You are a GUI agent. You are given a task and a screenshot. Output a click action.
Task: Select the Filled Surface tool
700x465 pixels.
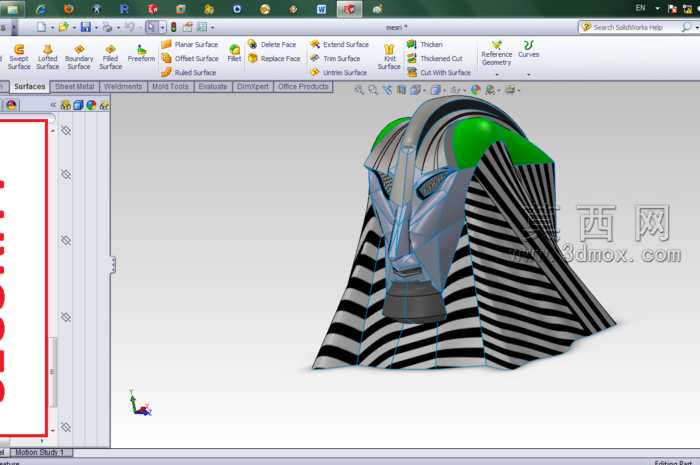point(110,57)
